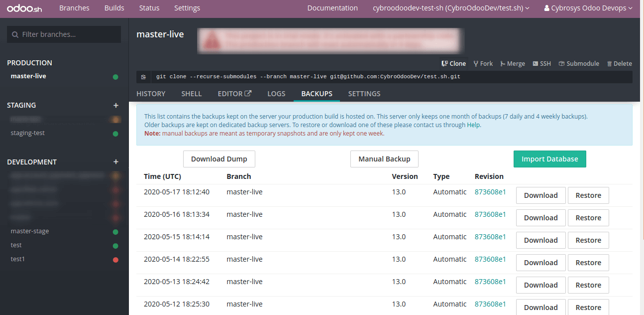Select staging-test branch in sidebar
The height and width of the screenshot is (315, 644).
28,133
